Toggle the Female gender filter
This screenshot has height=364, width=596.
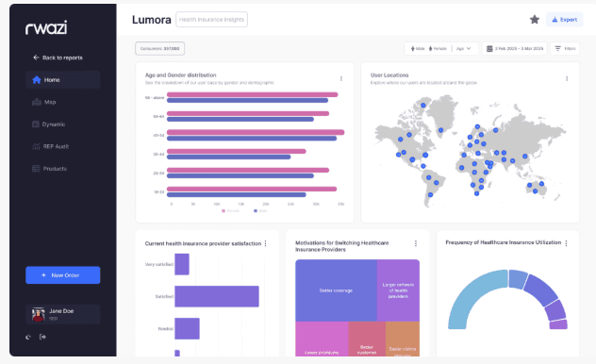[x=438, y=49]
